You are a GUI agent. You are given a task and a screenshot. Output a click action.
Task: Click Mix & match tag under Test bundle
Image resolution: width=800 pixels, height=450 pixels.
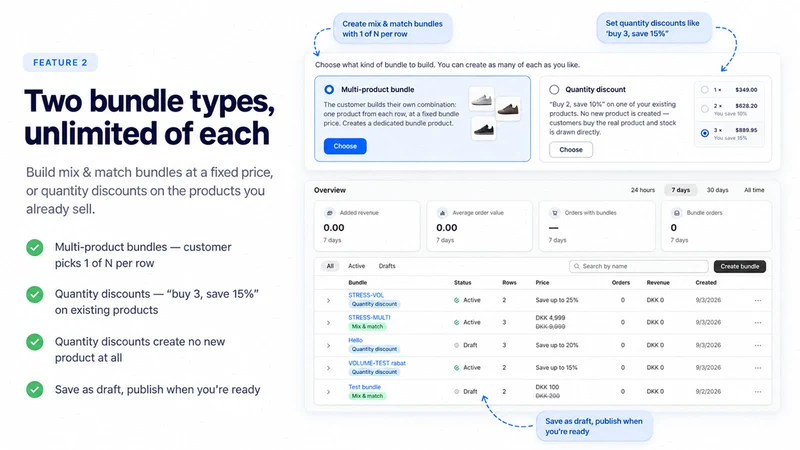[x=367, y=396]
